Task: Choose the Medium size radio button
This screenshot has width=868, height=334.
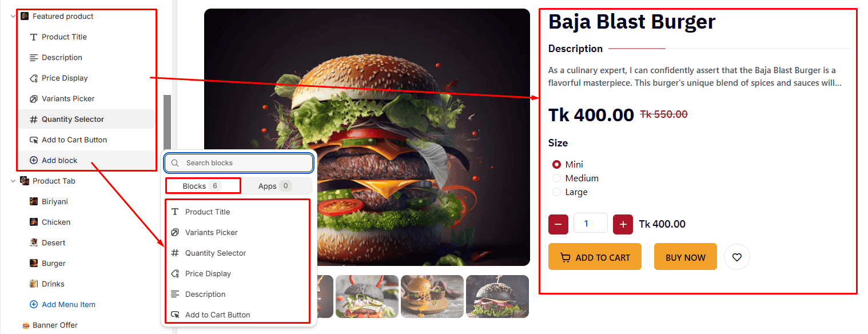Action: tap(556, 178)
